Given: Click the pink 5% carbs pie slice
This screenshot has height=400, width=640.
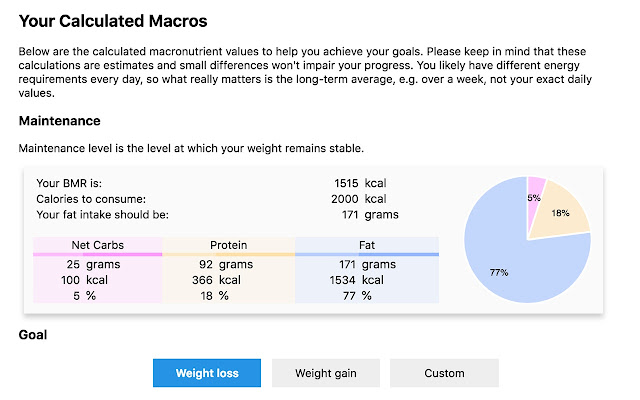Looking at the screenshot, I should (x=535, y=193).
